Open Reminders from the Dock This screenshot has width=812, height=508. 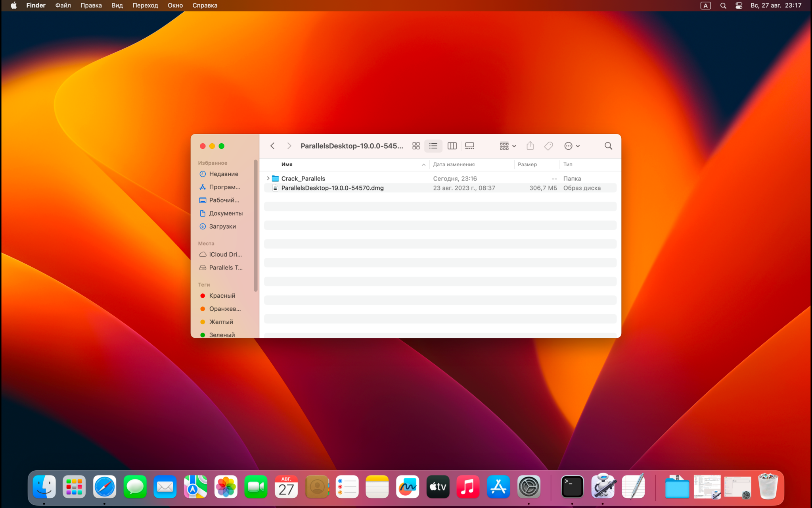tap(347, 487)
